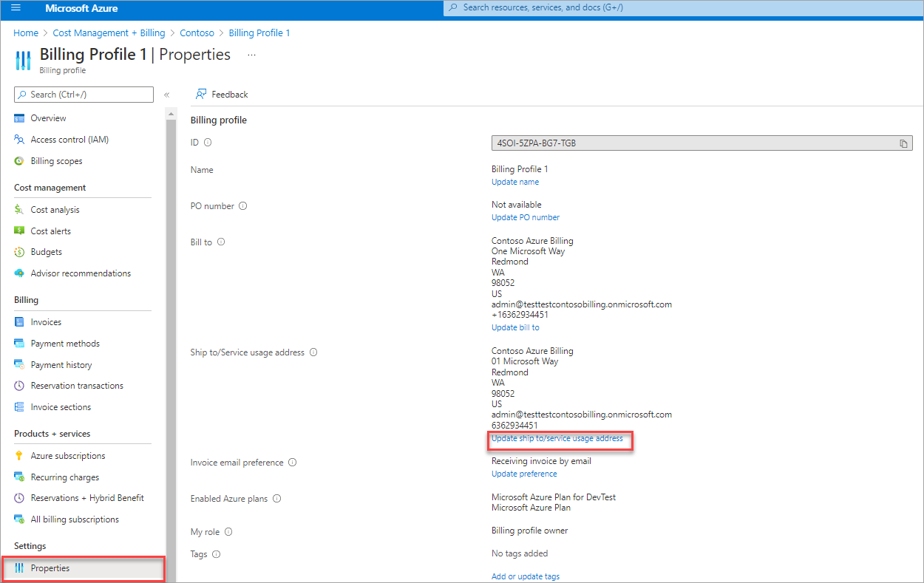924x583 pixels.
Task: Click the Billing scopes icon
Action: (x=19, y=161)
